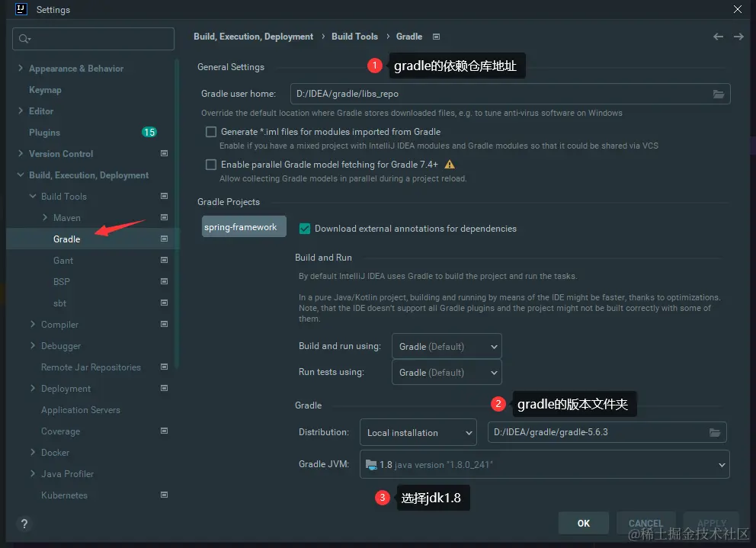Image resolution: width=756 pixels, height=548 pixels.
Task: Open the Distribution Local installation dropdown
Action: [x=418, y=432]
